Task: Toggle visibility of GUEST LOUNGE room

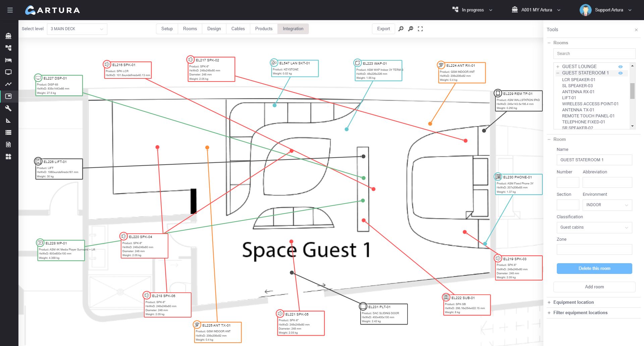Action: [620, 67]
